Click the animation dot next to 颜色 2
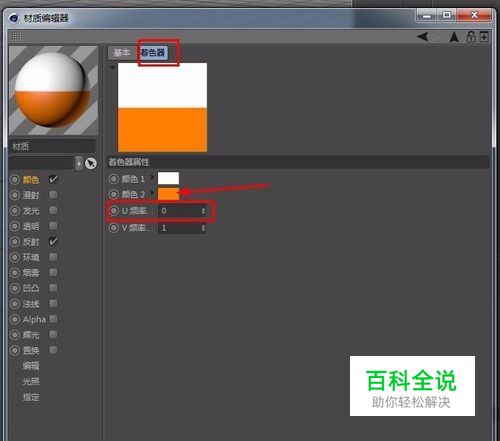500x441 pixels. pyautogui.click(x=114, y=194)
